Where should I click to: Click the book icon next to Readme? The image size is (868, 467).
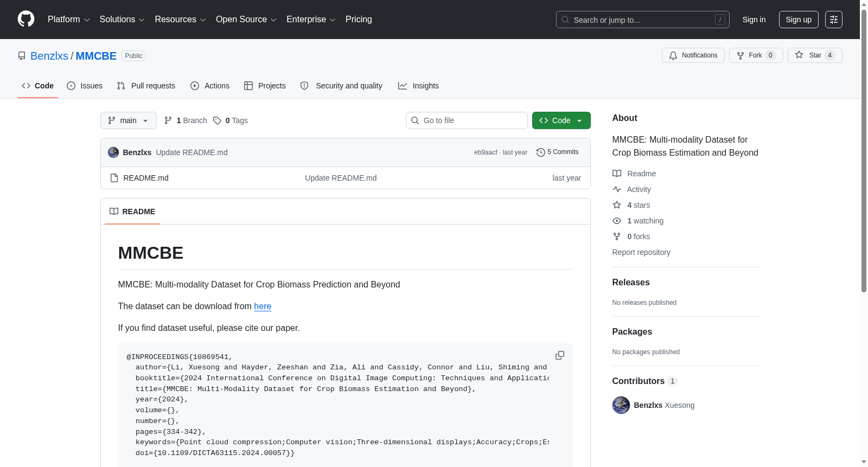tap(617, 174)
